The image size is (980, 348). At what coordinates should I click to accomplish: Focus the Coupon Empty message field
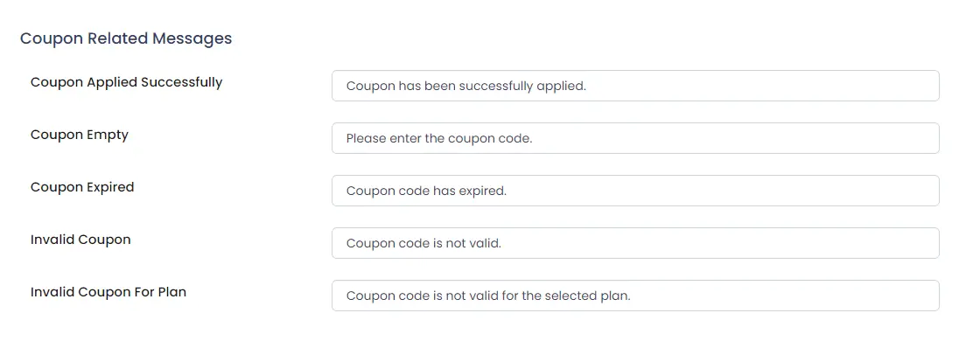(635, 138)
